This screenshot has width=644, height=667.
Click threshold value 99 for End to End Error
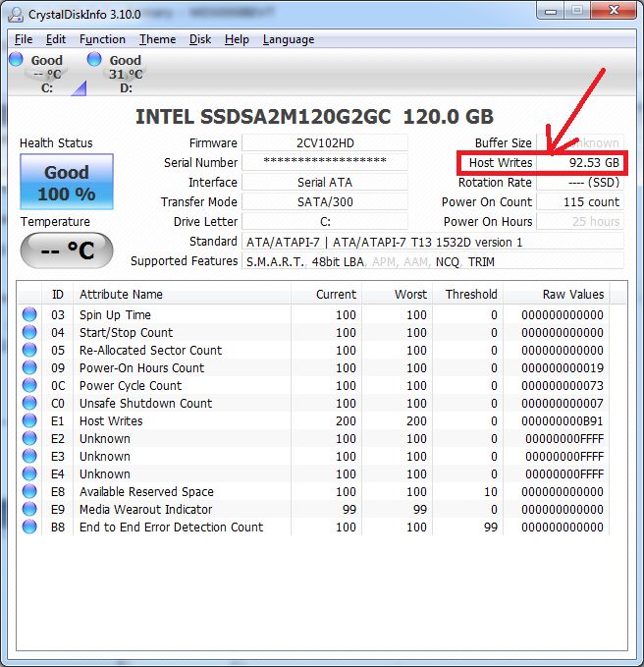click(491, 528)
